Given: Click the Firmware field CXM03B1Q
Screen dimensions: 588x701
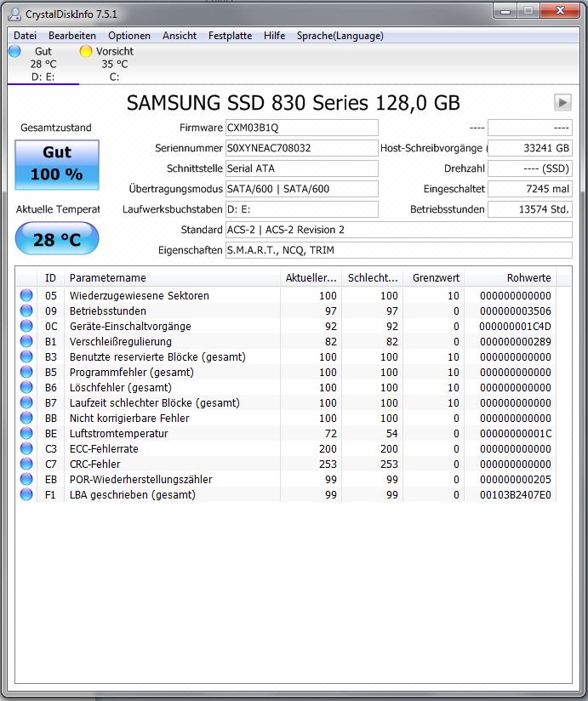Looking at the screenshot, I should (302, 128).
